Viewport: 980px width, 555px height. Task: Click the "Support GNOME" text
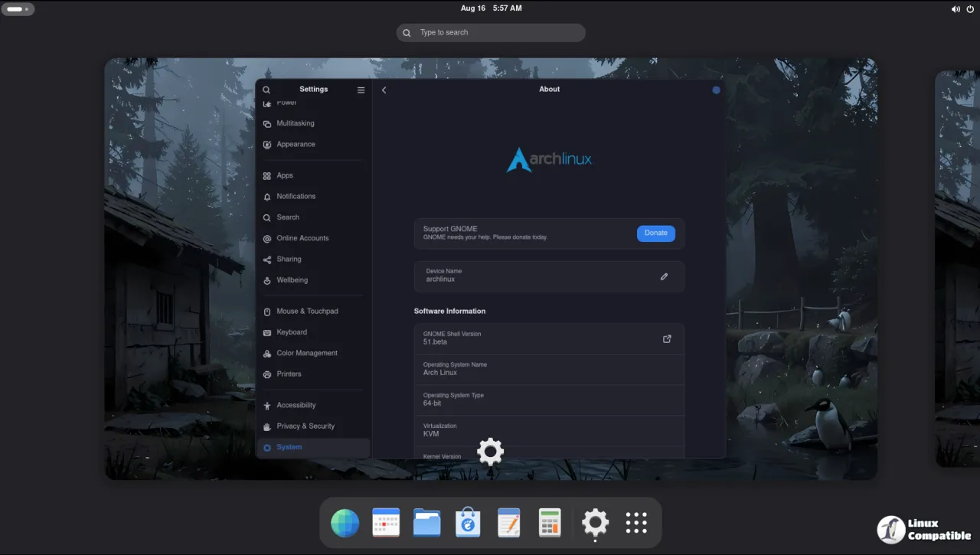tap(450, 229)
